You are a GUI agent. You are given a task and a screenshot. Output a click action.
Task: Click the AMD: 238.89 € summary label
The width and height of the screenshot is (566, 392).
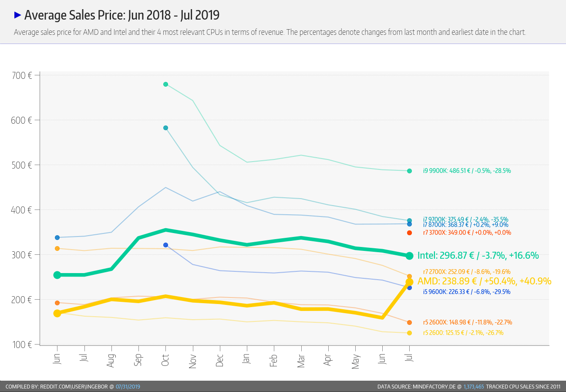[x=484, y=281]
